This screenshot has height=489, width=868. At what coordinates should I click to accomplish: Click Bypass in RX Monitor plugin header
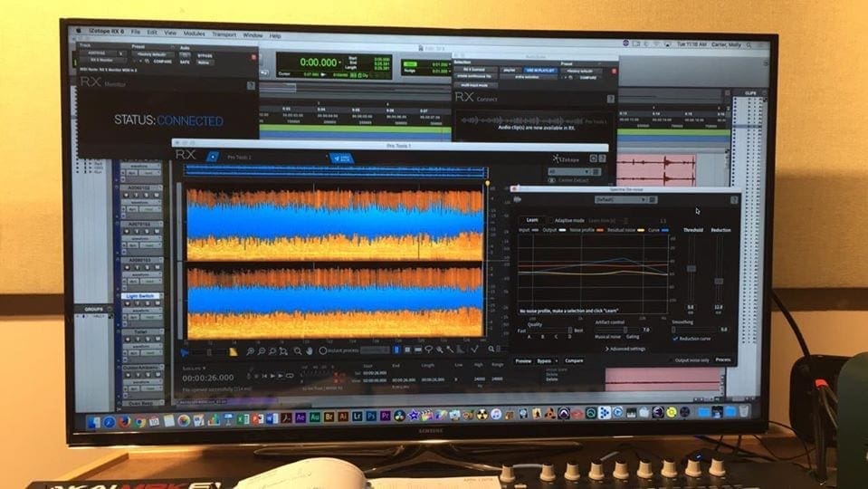(205, 55)
